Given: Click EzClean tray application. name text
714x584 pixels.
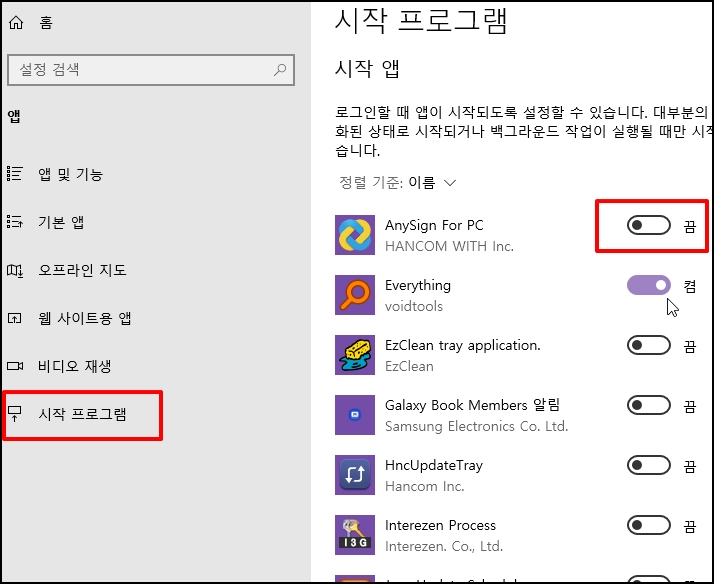Looking at the screenshot, I should pos(463,345).
